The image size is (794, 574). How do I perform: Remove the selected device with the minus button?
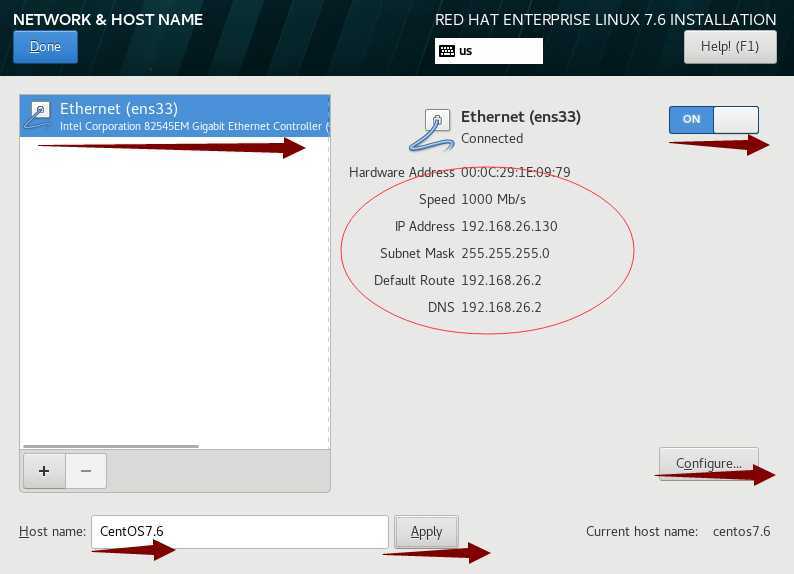(86, 471)
